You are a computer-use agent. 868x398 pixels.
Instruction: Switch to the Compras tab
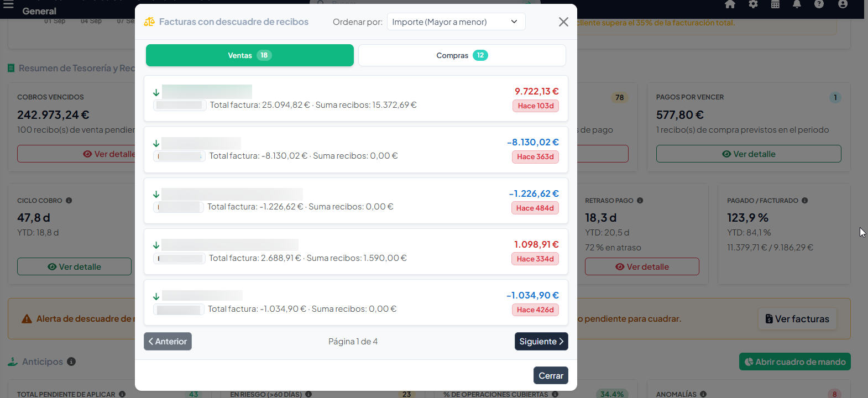[x=462, y=55]
